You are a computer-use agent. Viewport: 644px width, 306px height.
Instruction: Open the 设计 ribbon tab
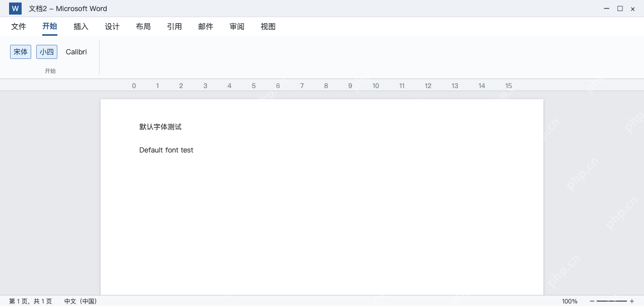(112, 27)
